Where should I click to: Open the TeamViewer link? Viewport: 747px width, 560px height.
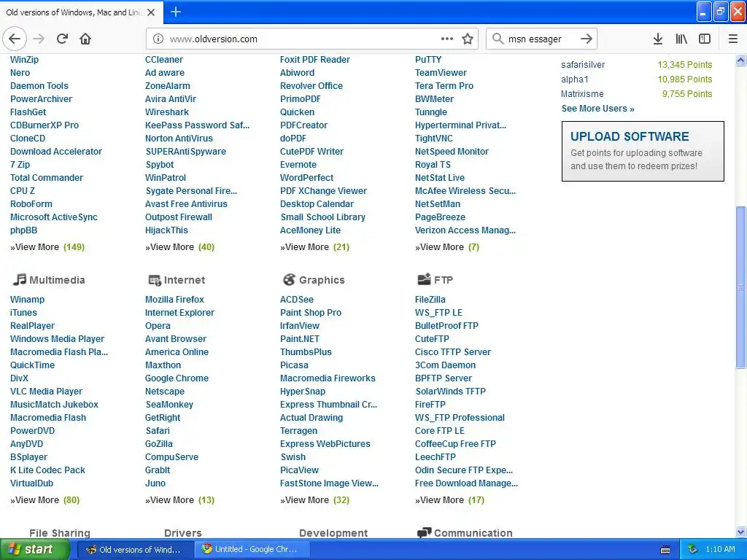pos(441,73)
